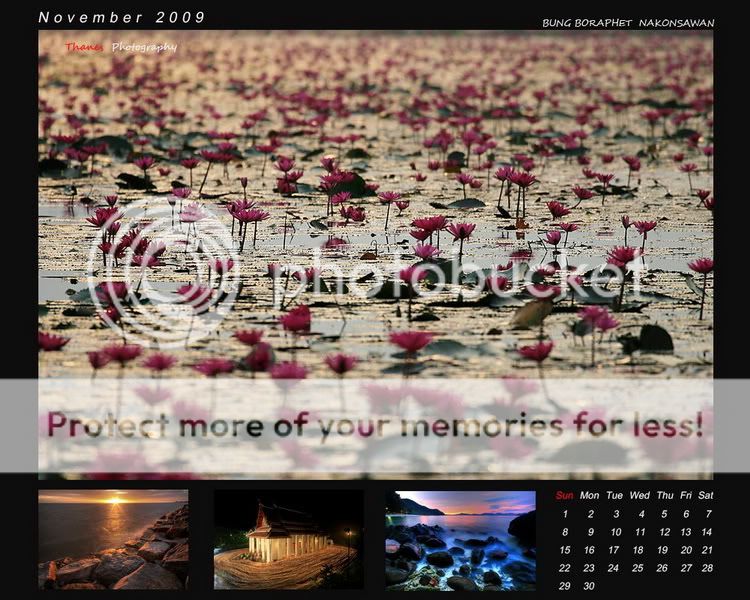Click date 30 in the calendar
Screen dimensions: 750x600
pos(589,586)
